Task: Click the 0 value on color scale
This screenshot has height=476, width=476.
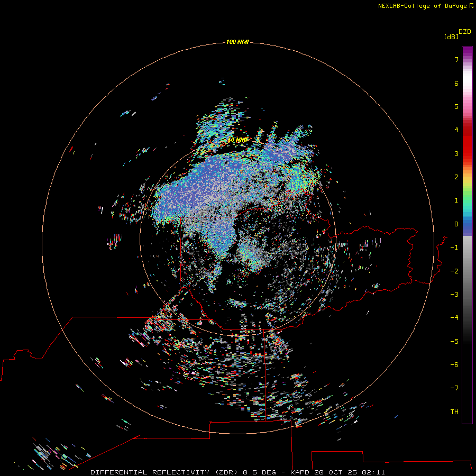Action: [x=456, y=224]
